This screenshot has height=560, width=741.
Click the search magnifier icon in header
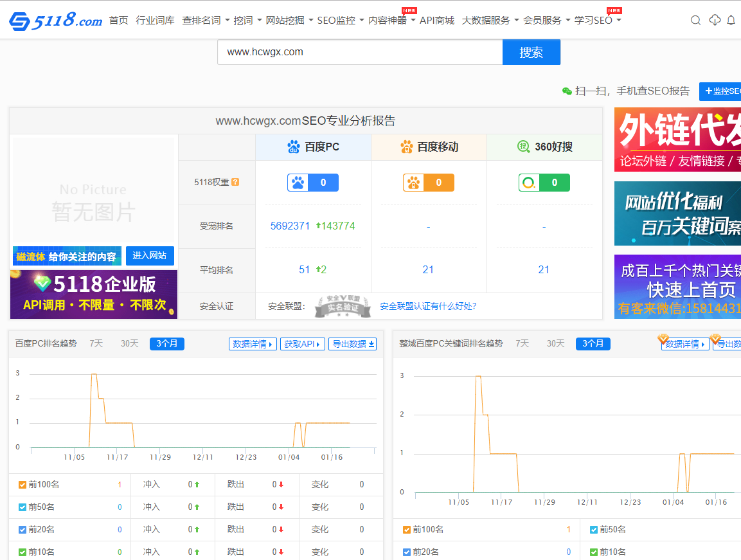click(x=695, y=21)
